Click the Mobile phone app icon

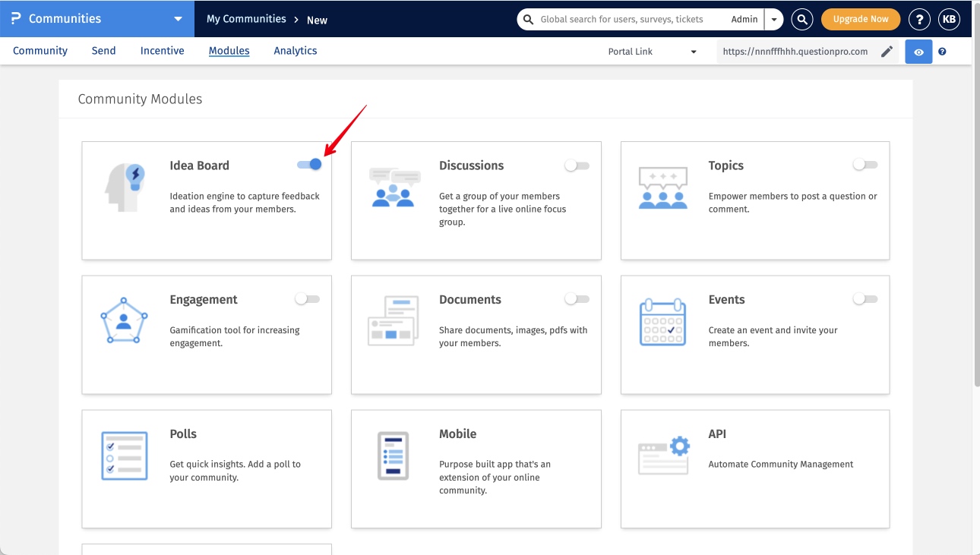coord(394,456)
